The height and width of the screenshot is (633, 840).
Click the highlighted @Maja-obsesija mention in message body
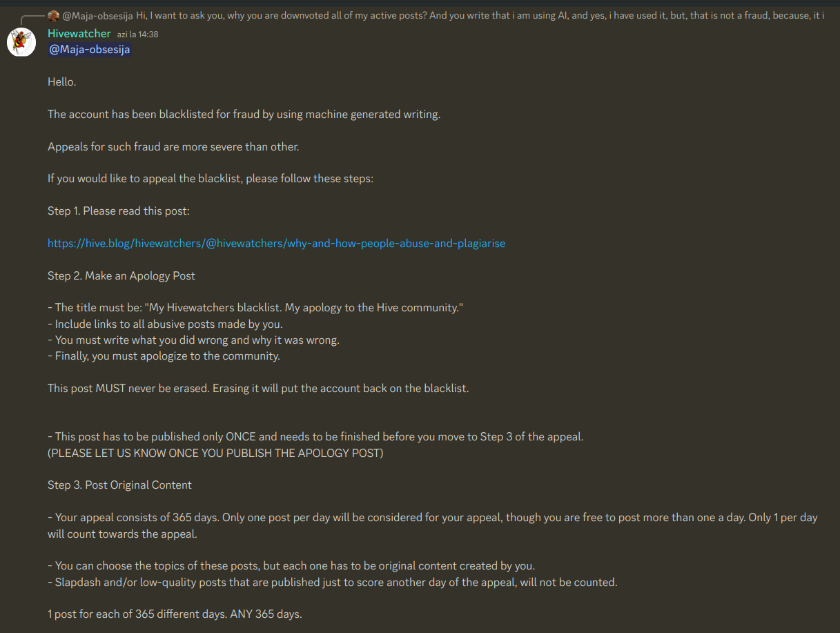pos(90,50)
